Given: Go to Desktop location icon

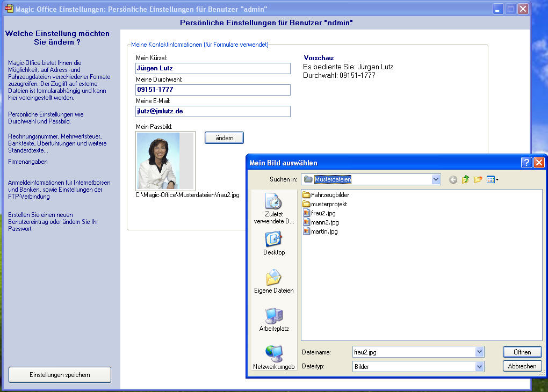Looking at the screenshot, I should point(274,243).
